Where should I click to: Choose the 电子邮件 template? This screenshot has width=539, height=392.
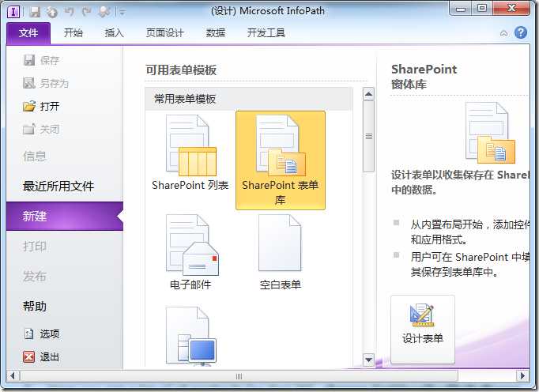190,252
